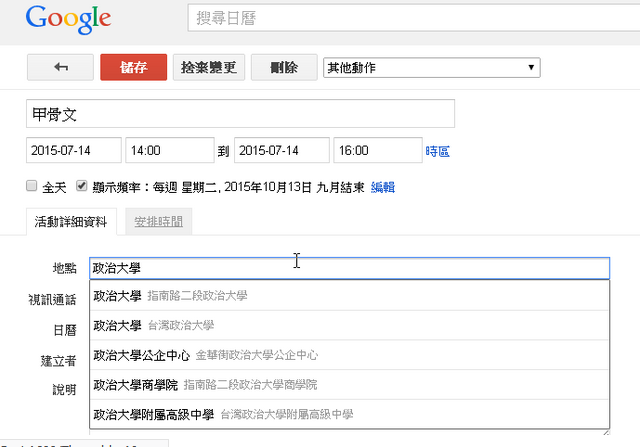
Task: Click the end date field
Action: pyautogui.click(x=281, y=151)
